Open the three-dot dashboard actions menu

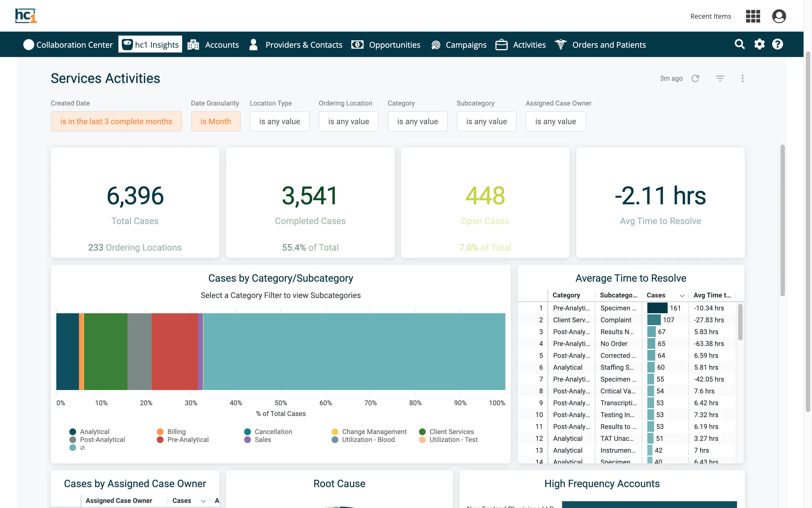click(x=743, y=78)
